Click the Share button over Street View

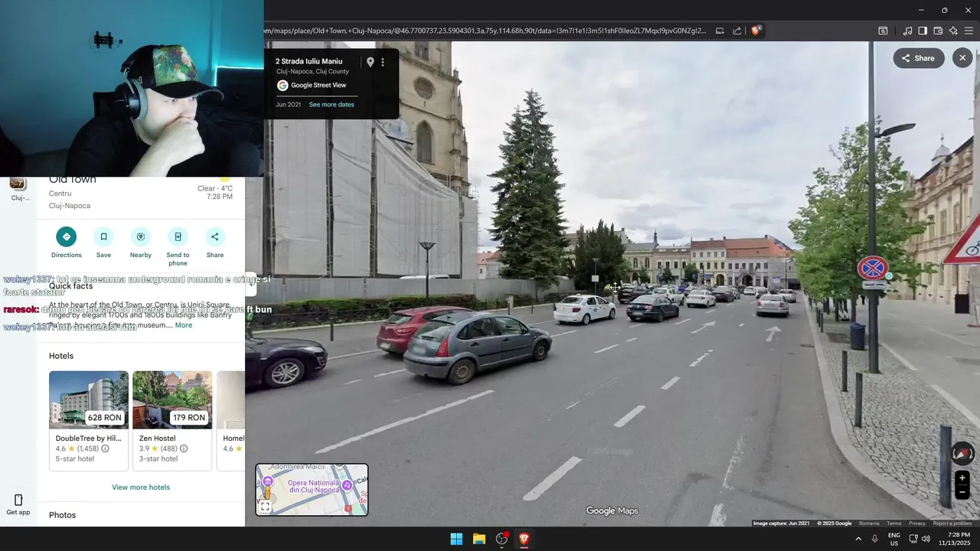coord(919,58)
